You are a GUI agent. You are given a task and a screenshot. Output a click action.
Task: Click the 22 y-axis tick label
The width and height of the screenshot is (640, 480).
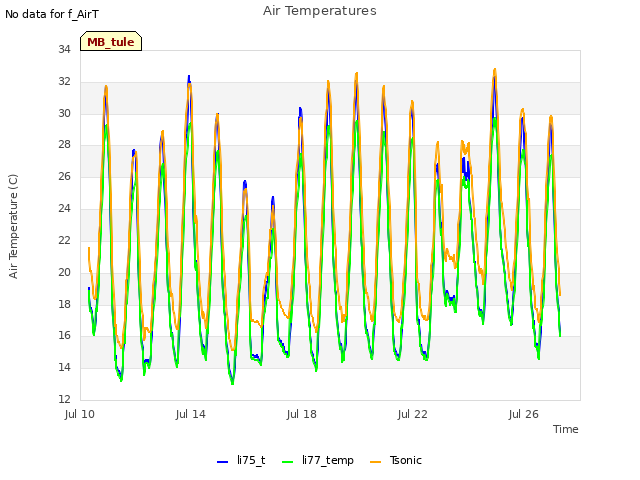point(64,240)
